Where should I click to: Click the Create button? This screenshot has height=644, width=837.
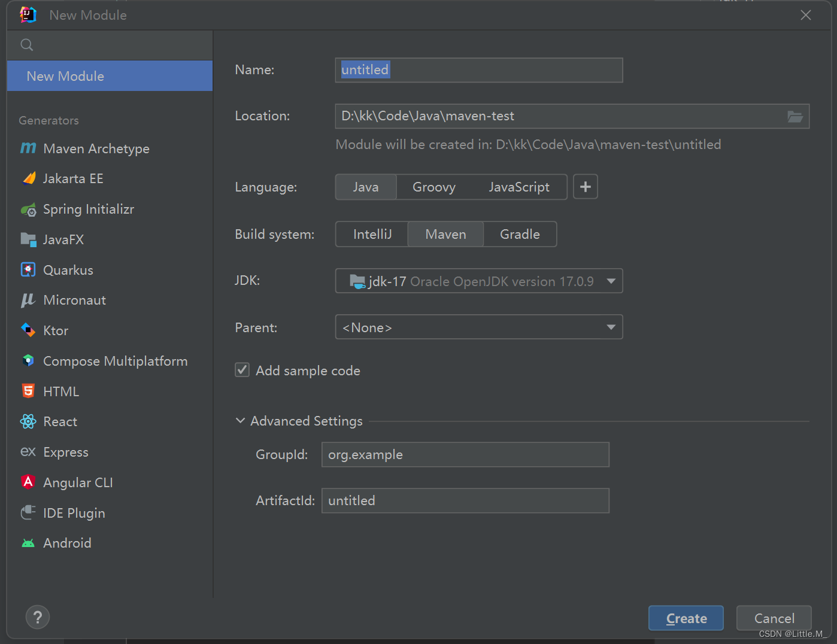coord(686,618)
